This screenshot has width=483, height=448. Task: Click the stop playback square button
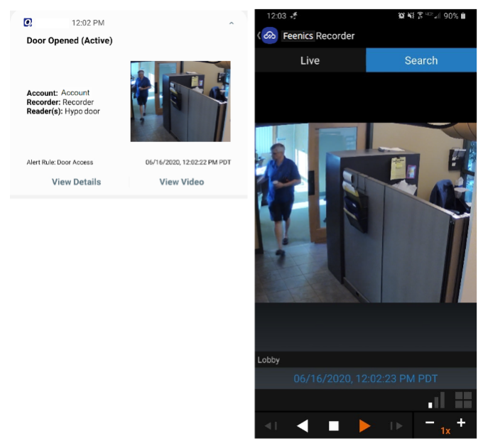pyautogui.click(x=334, y=426)
